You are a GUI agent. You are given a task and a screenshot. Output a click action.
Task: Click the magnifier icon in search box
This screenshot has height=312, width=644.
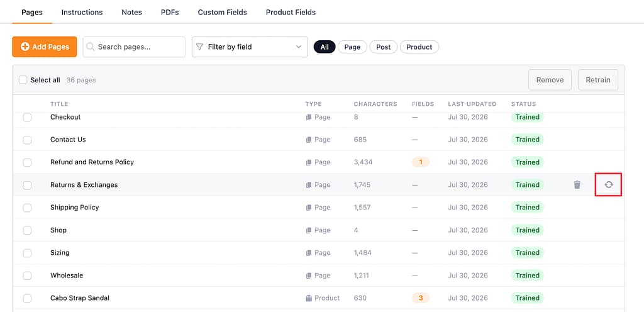pyautogui.click(x=91, y=47)
